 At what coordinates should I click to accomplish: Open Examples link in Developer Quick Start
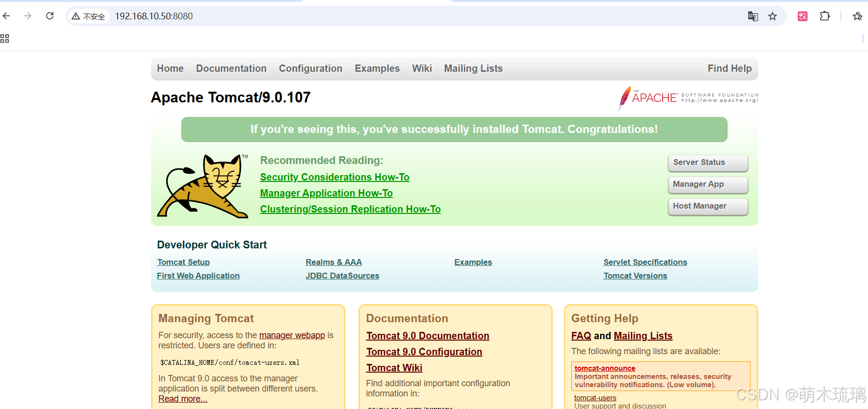[473, 262]
